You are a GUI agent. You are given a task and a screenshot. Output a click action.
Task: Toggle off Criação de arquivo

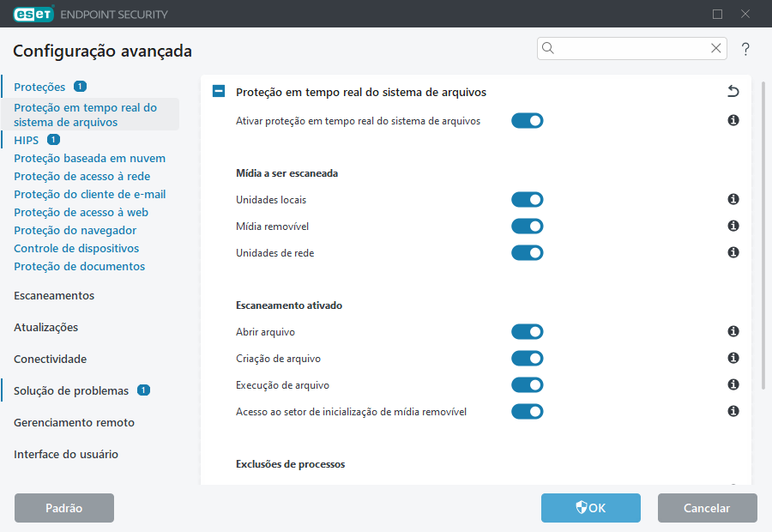(527, 358)
